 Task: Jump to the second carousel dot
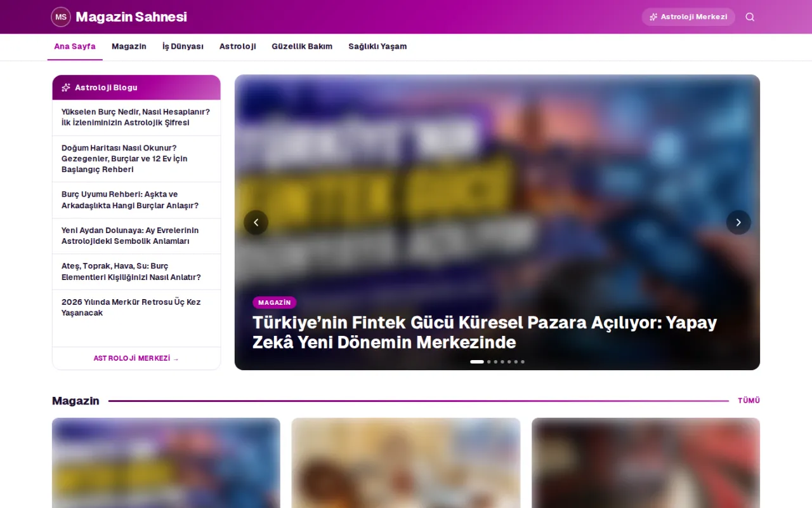489,362
